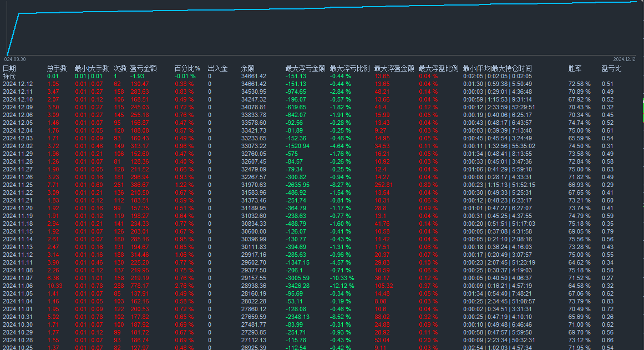This screenshot has height=350, width=644.
Task: Click the 2024.10.28 row date
Action: click(18, 340)
